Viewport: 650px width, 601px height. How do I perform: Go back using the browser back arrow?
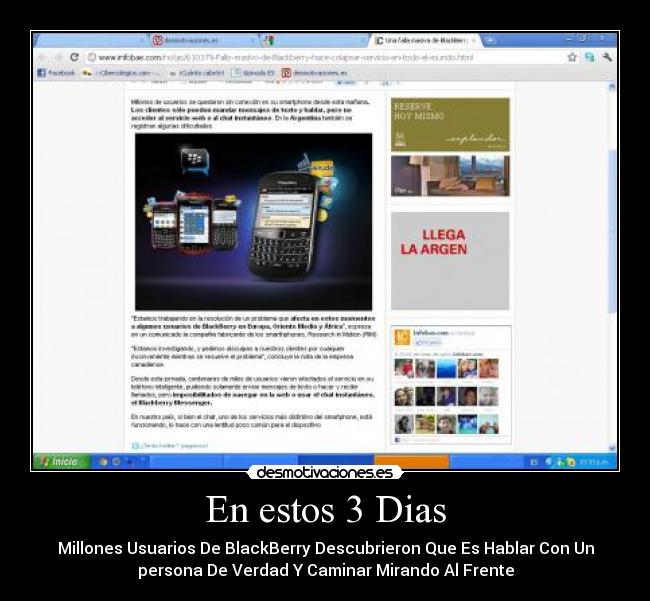pyautogui.click(x=42, y=57)
